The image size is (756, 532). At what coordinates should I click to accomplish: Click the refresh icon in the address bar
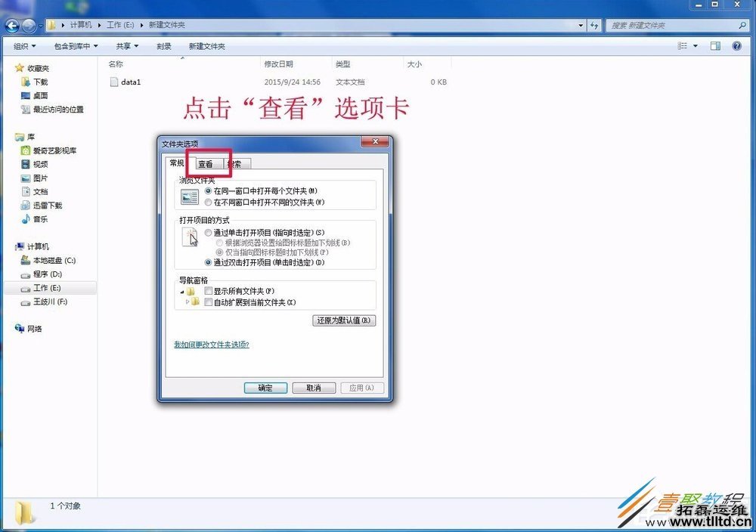[594, 25]
